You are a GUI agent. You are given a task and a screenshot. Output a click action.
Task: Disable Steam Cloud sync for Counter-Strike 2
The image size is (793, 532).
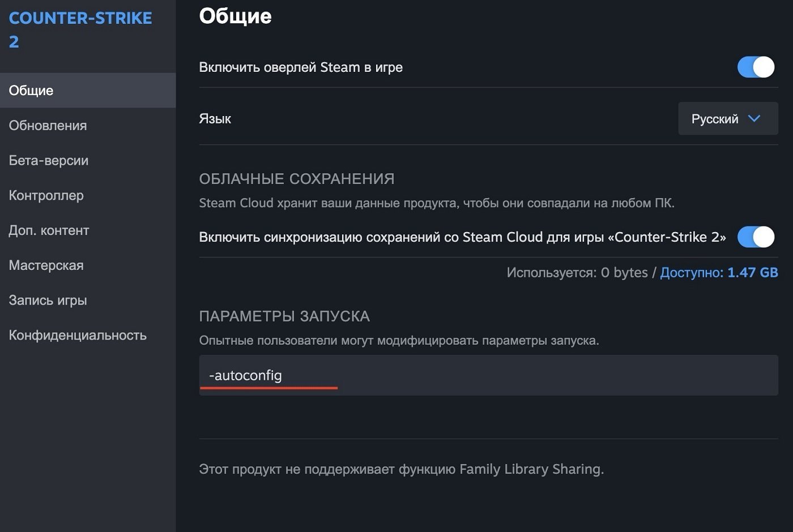pyautogui.click(x=756, y=237)
